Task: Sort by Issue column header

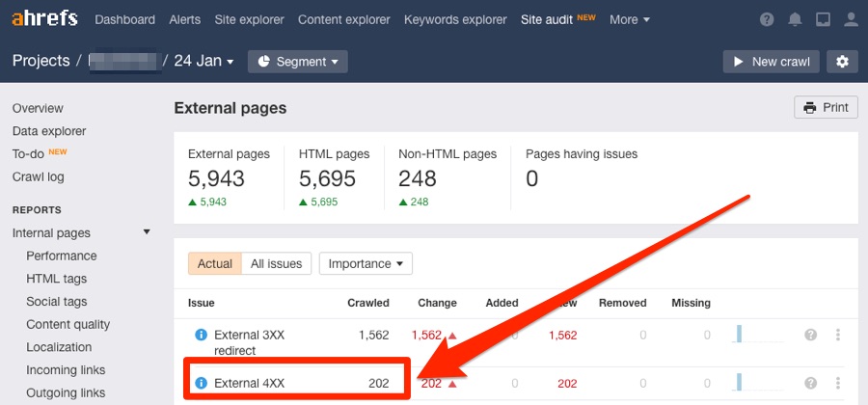Action: pyautogui.click(x=202, y=303)
